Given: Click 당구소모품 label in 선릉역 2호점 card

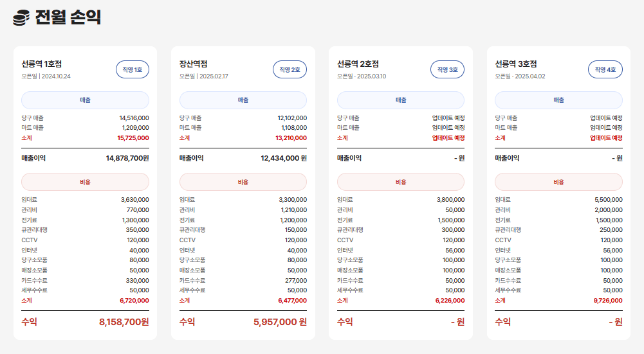Looking at the screenshot, I should [350, 260].
